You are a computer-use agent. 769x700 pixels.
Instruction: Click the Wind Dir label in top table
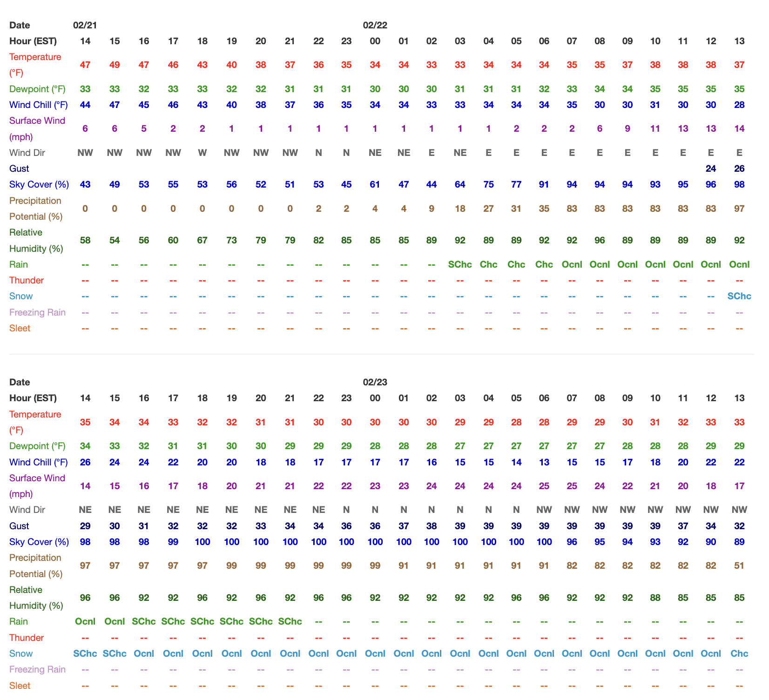pyautogui.click(x=27, y=153)
